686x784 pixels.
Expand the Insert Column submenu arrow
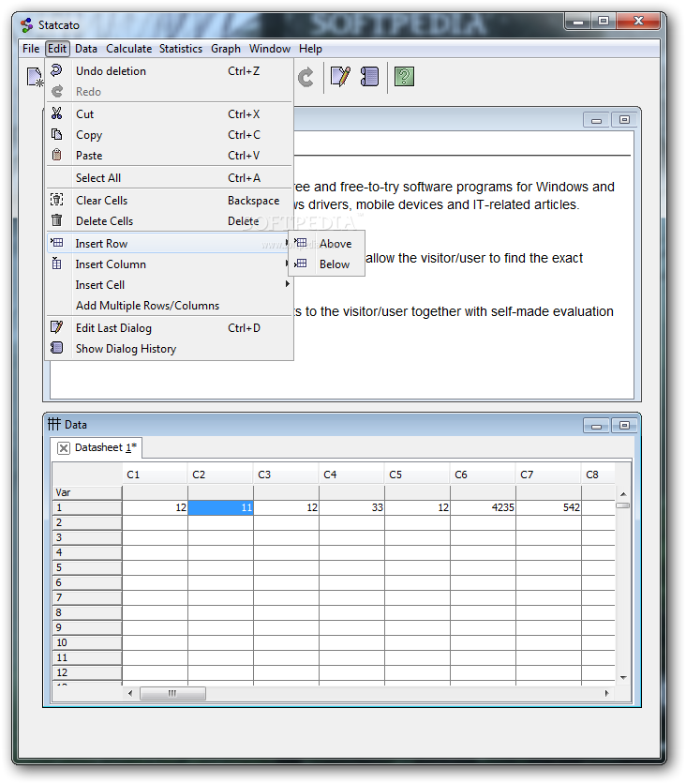(287, 263)
